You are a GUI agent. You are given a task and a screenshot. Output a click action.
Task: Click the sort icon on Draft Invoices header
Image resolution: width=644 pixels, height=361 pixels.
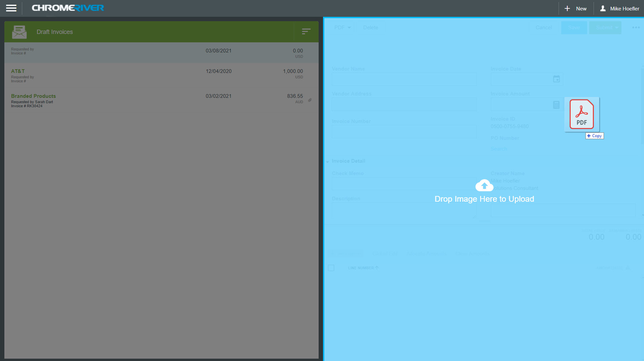306,31
